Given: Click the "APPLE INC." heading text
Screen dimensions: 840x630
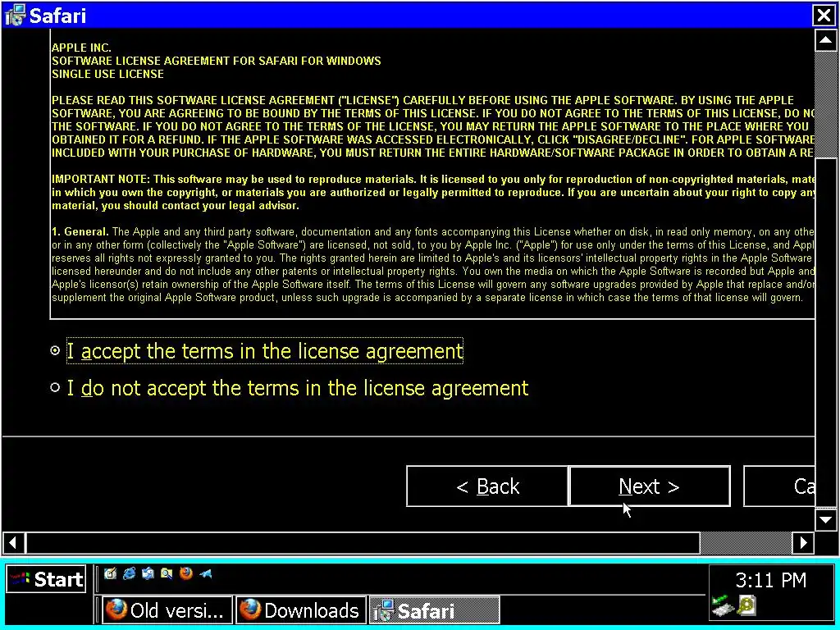Looking at the screenshot, I should pyautogui.click(x=81, y=48).
